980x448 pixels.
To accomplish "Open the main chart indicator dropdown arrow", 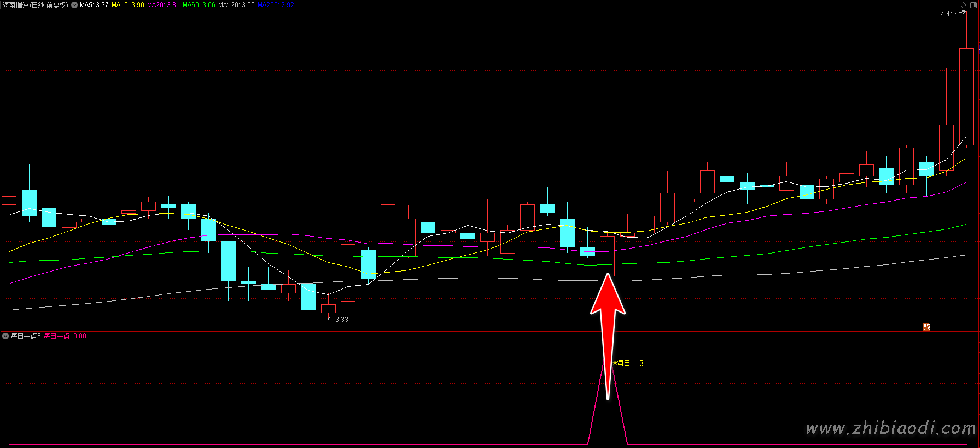I will (x=74, y=5).
